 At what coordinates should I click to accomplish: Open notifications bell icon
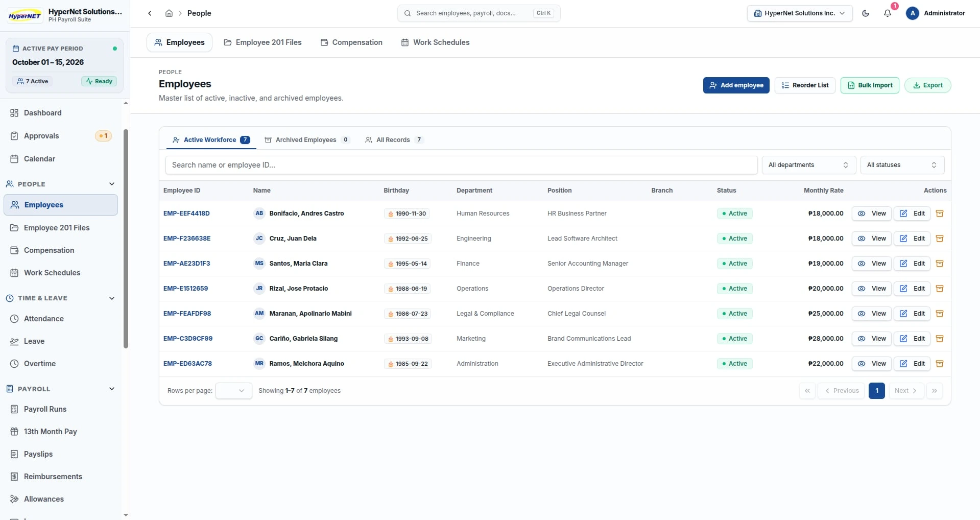(888, 13)
